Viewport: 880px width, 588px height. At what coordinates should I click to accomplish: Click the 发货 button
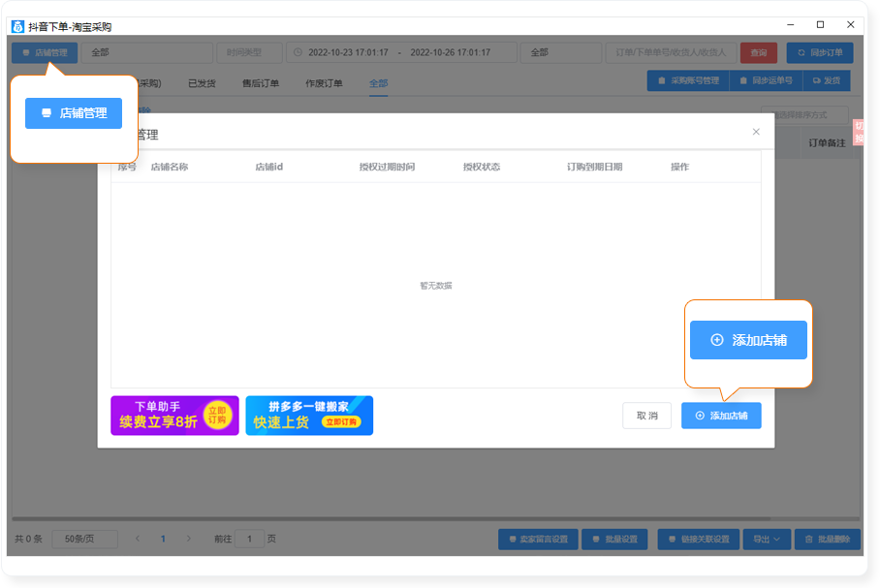tap(827, 80)
